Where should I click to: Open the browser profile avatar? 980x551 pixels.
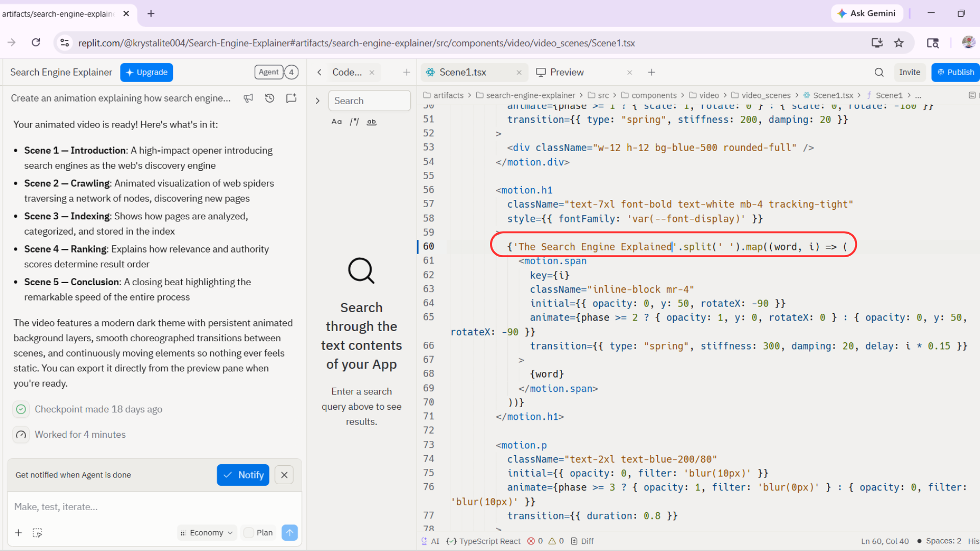pos(968,42)
